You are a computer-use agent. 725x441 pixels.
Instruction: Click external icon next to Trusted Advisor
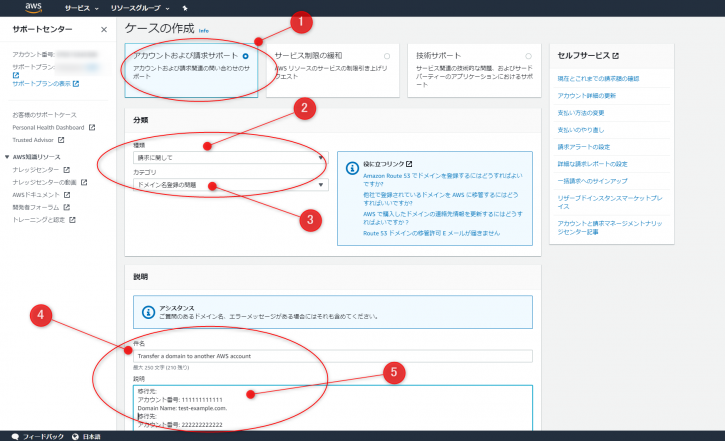61,140
